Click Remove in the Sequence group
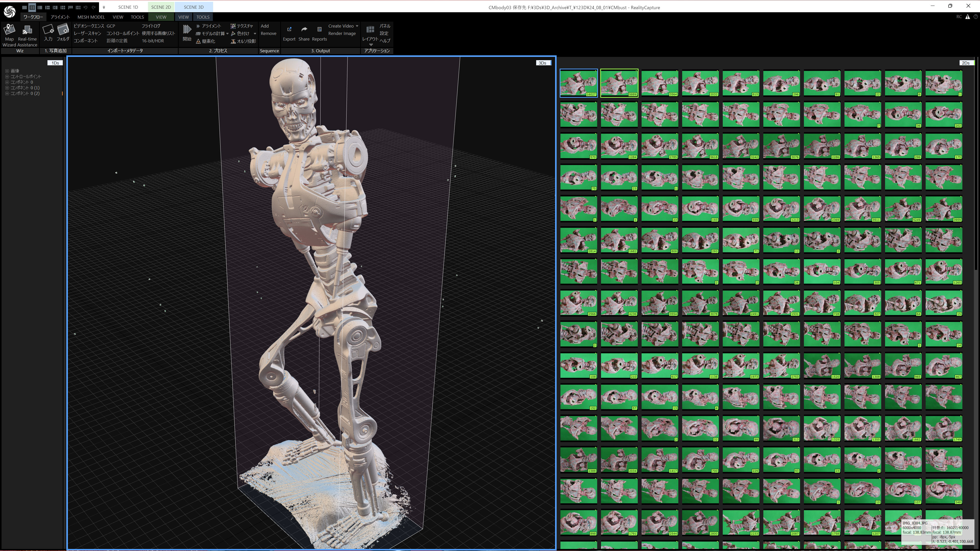The image size is (980, 551). 268,33
